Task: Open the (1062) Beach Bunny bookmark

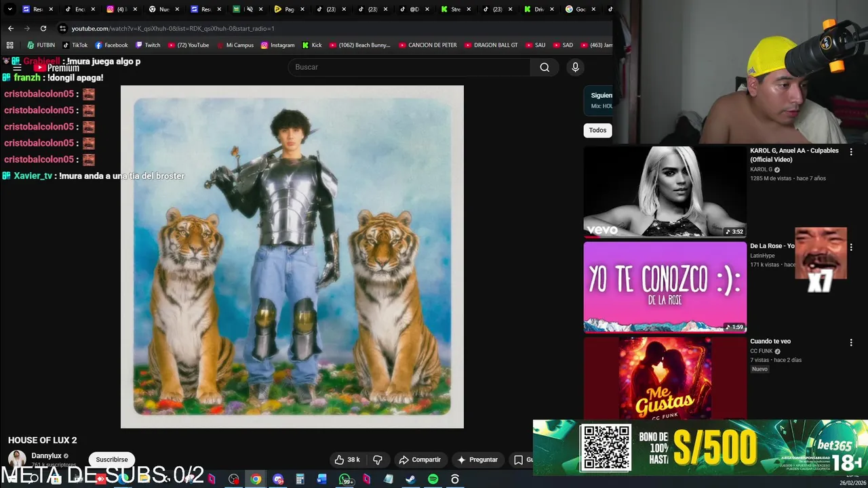Action: click(x=360, y=45)
